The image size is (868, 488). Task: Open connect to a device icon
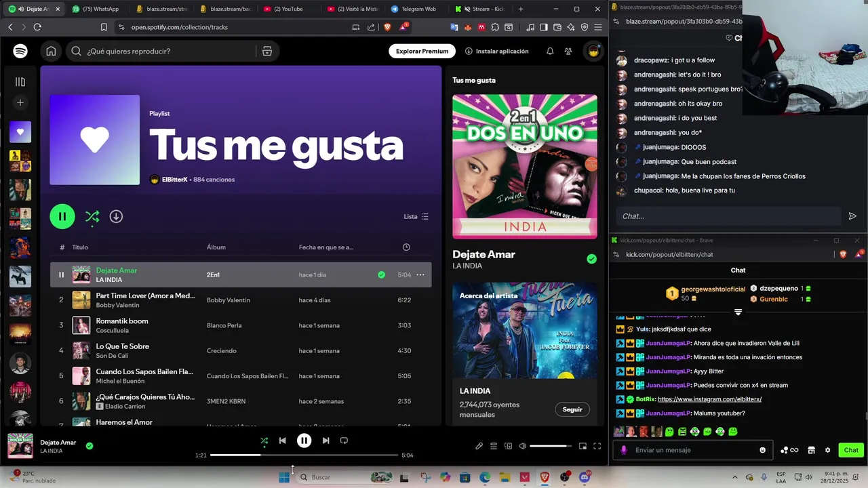click(x=508, y=446)
